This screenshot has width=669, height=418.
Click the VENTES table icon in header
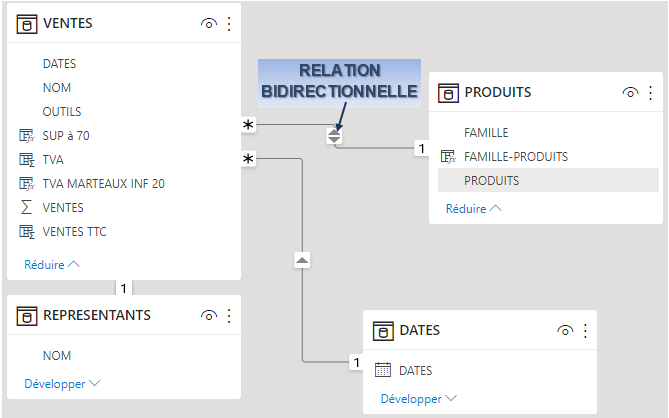tap(27, 24)
